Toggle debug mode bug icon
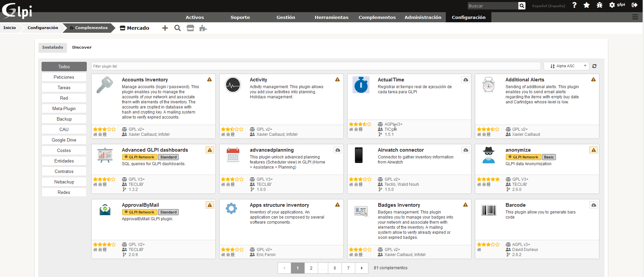The image size is (644, 277). pyautogui.click(x=599, y=5)
